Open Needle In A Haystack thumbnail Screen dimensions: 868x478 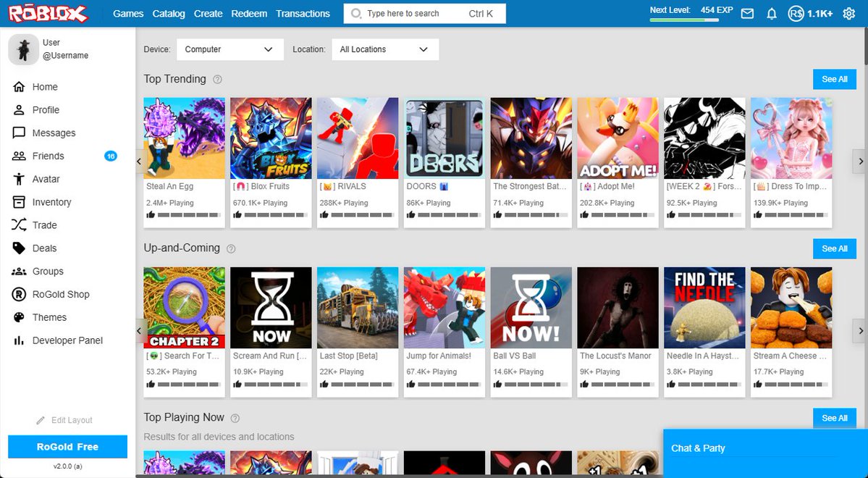[704, 307]
